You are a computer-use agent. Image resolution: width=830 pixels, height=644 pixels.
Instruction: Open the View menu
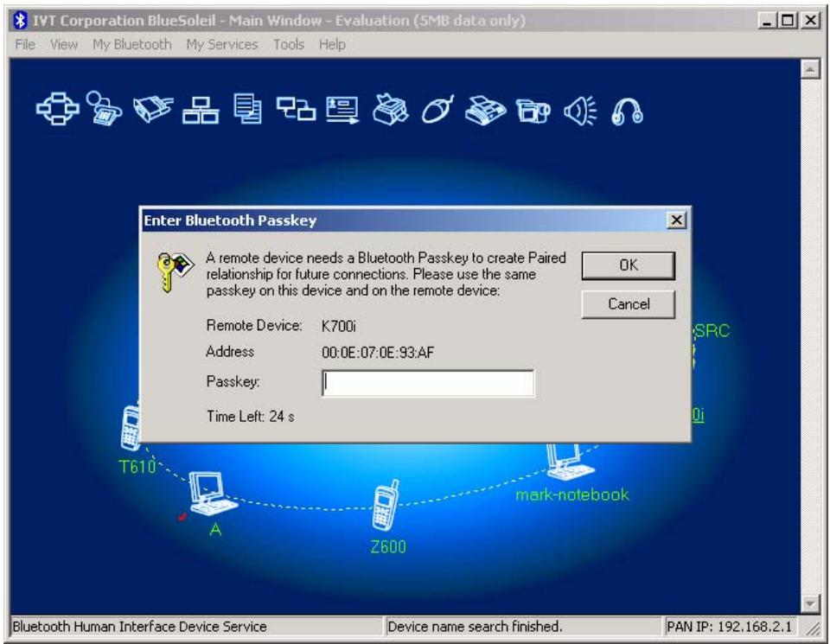pos(64,44)
